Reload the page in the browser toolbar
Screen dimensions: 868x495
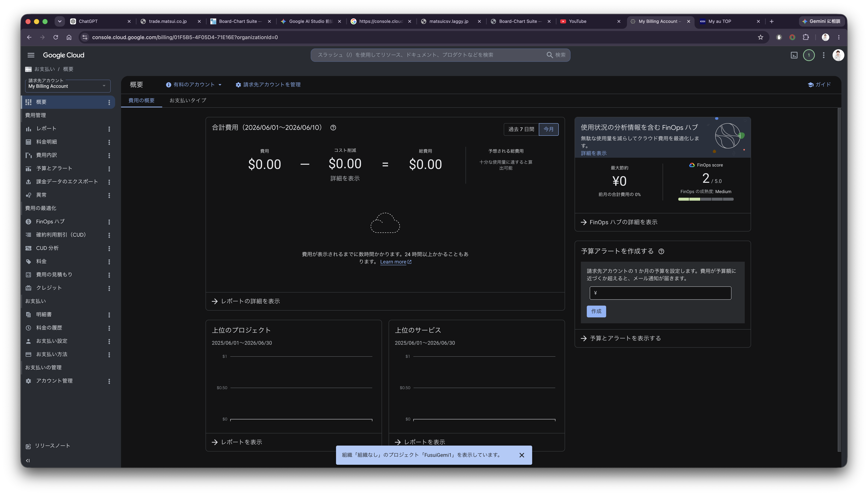[x=56, y=37]
